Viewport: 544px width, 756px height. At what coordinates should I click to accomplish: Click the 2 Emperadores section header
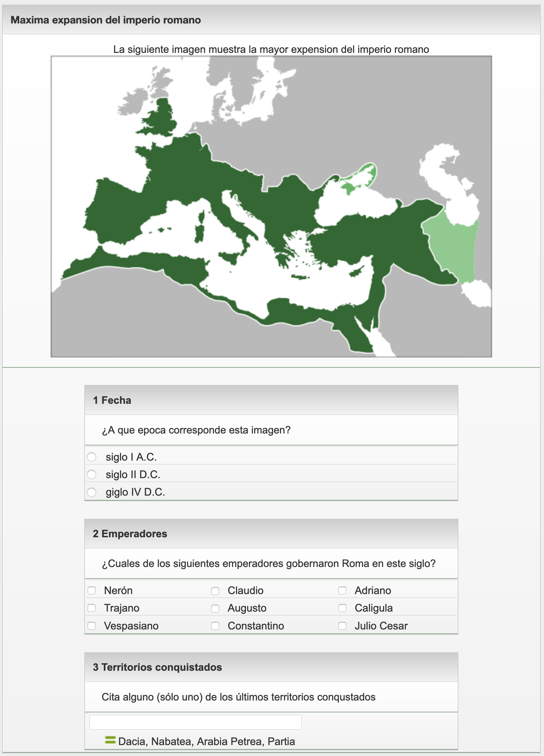click(130, 533)
